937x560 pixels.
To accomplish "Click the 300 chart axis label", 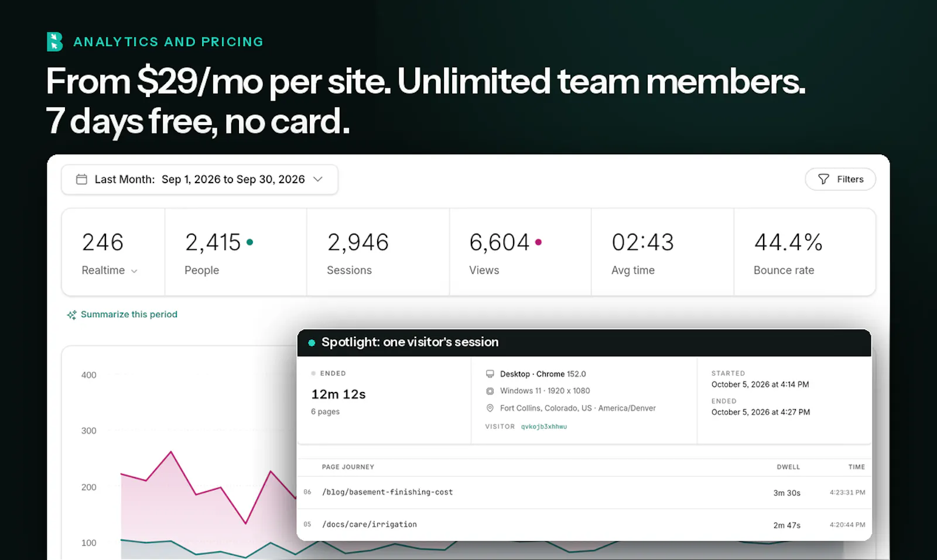I will [88, 431].
